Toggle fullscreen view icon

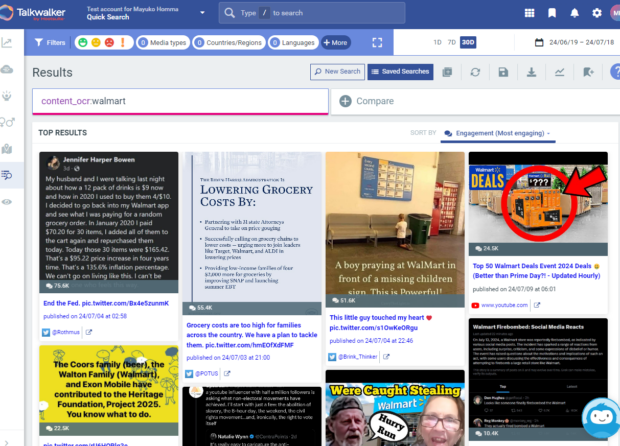[377, 43]
